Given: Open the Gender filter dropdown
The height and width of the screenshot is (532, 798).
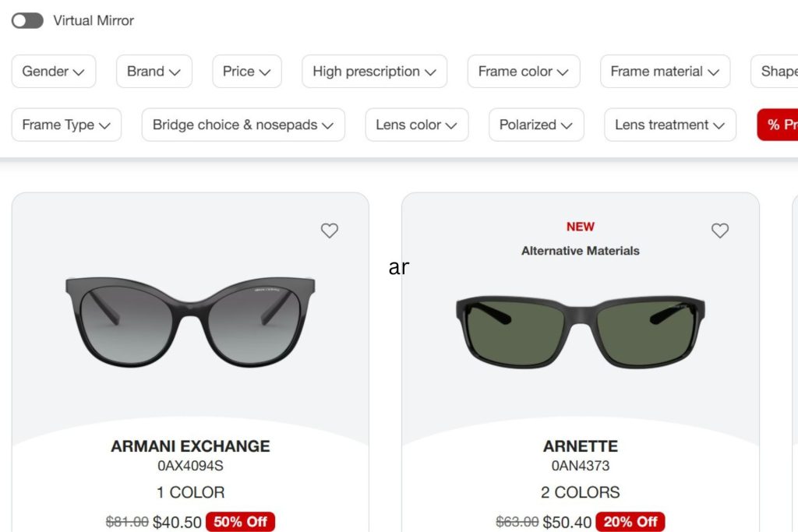Looking at the screenshot, I should point(54,71).
